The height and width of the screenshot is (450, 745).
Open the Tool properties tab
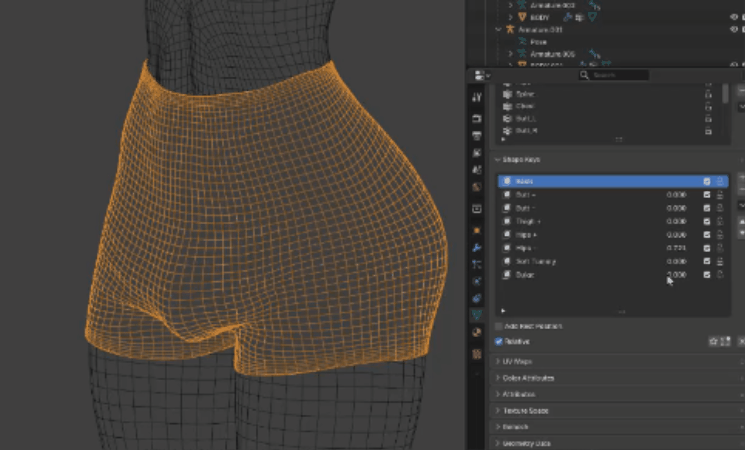point(477,97)
